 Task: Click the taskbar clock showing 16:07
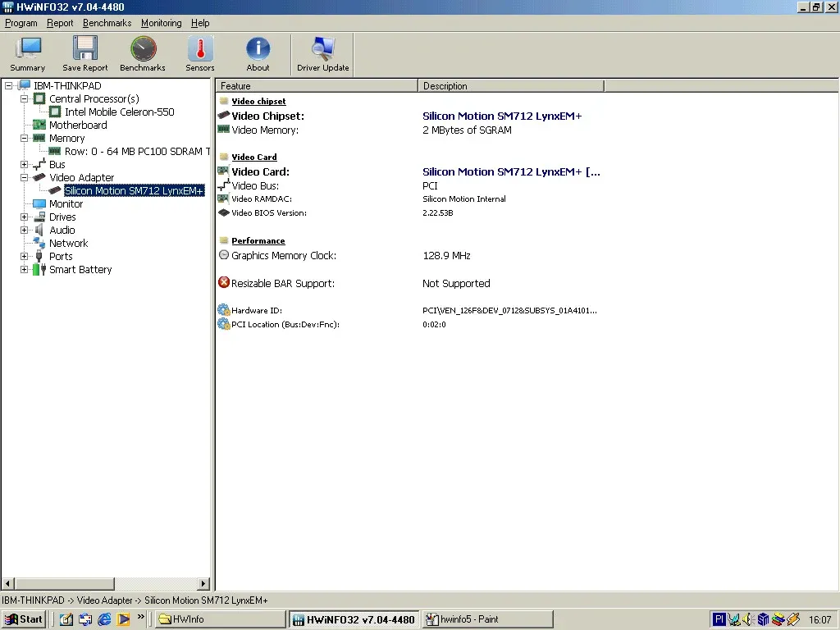(x=819, y=620)
